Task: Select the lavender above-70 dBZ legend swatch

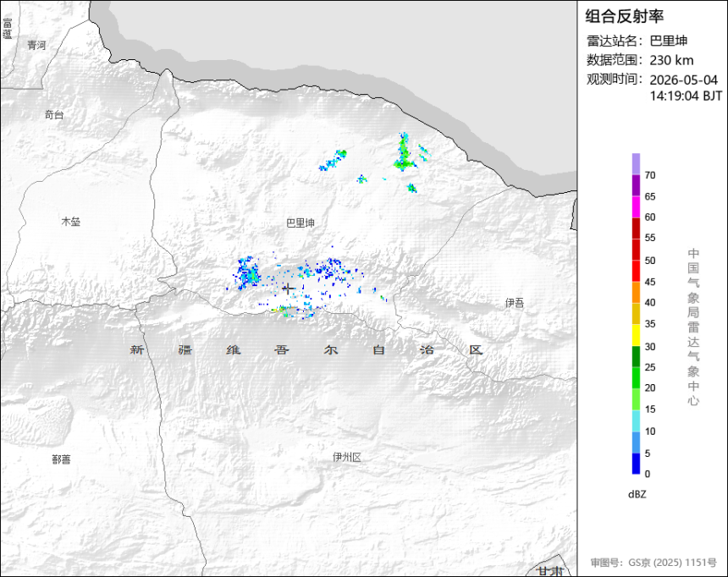Action: coord(636,164)
